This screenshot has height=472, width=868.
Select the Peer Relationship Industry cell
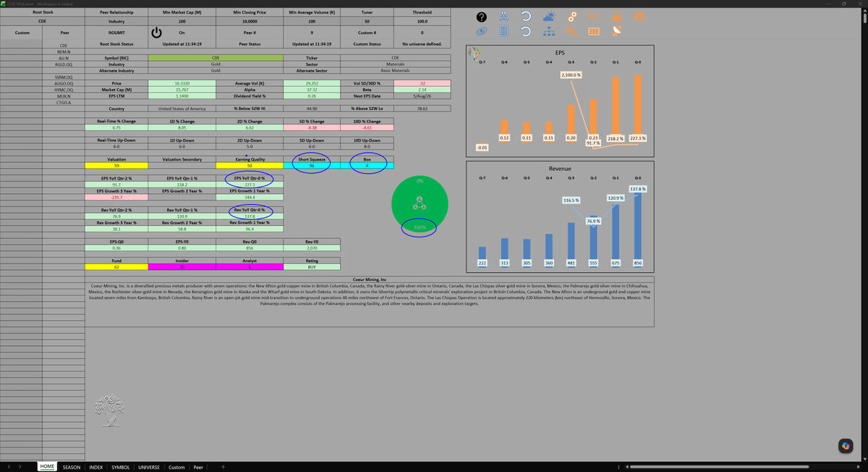(116, 22)
